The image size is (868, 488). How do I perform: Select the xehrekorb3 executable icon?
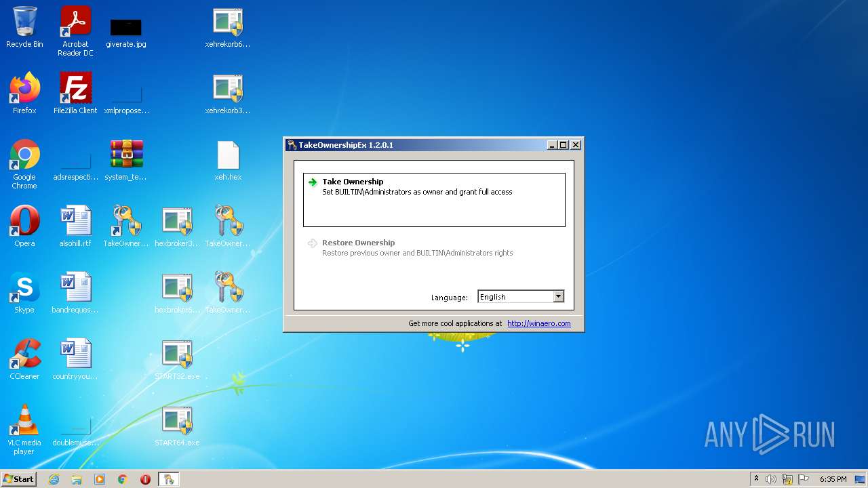pyautogui.click(x=228, y=94)
